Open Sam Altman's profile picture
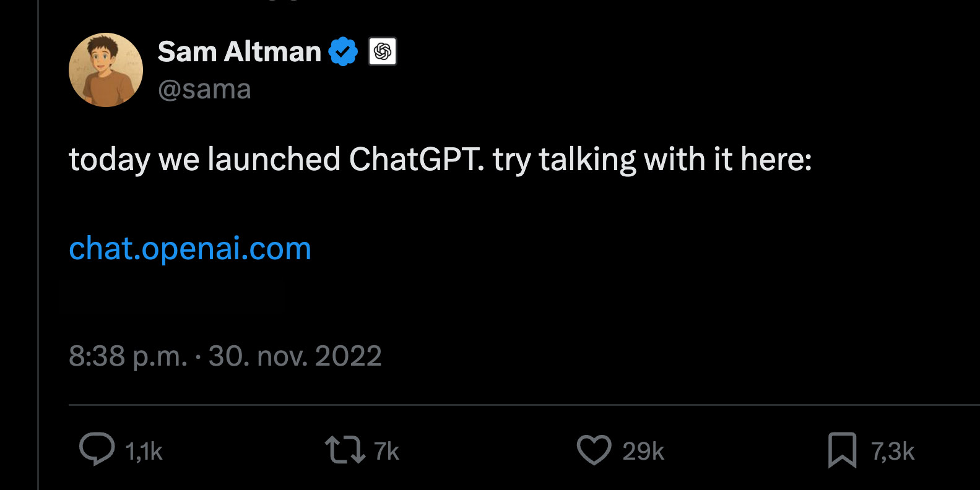 pos(106,70)
